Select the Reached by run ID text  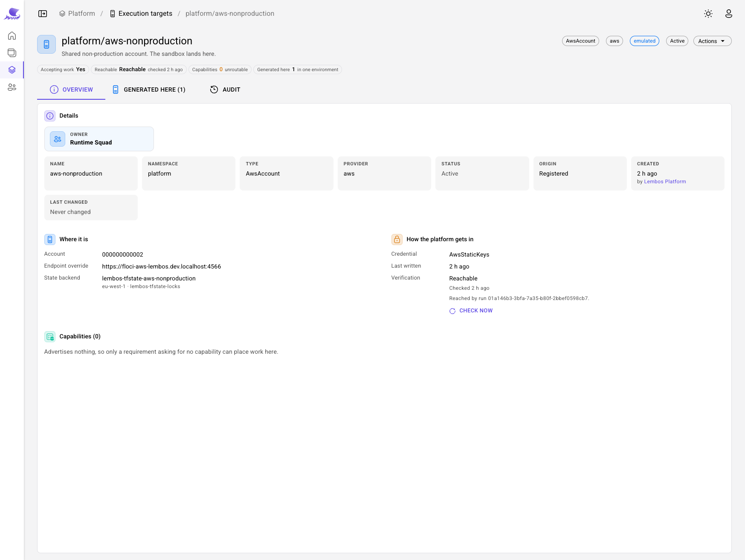[x=519, y=298]
